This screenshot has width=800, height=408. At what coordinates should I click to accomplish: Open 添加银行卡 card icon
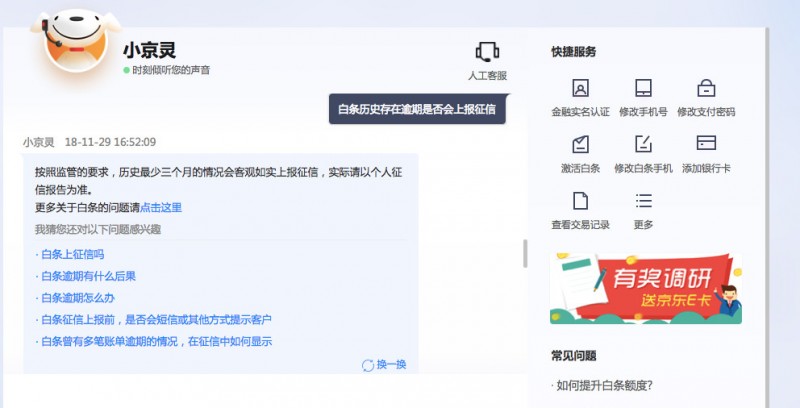pyautogui.click(x=706, y=143)
